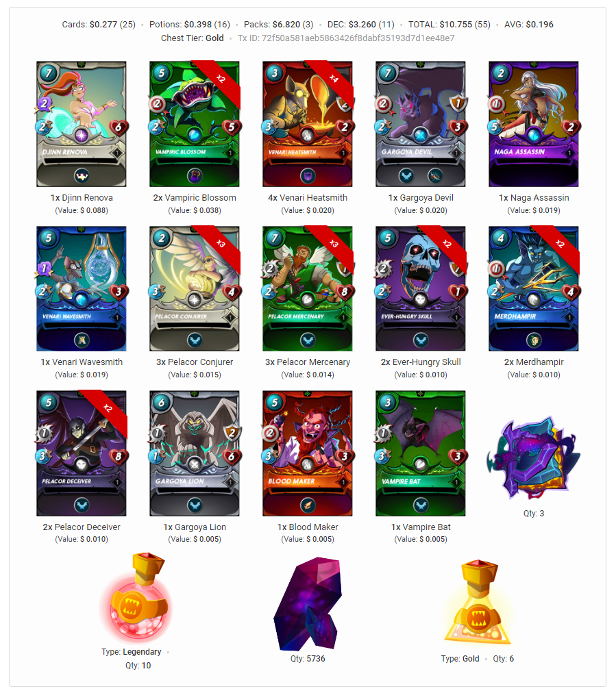Click the Legendary potion icon
The width and height of the screenshot is (616, 691).
(137, 597)
